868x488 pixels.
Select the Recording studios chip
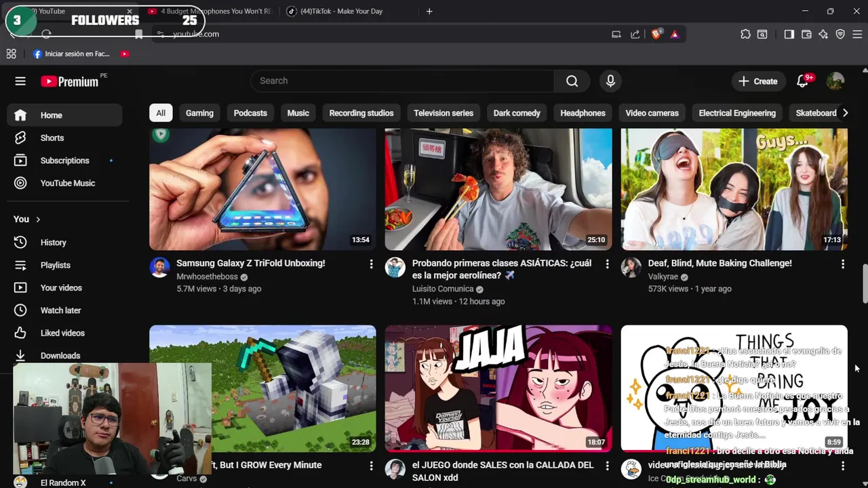coord(361,113)
